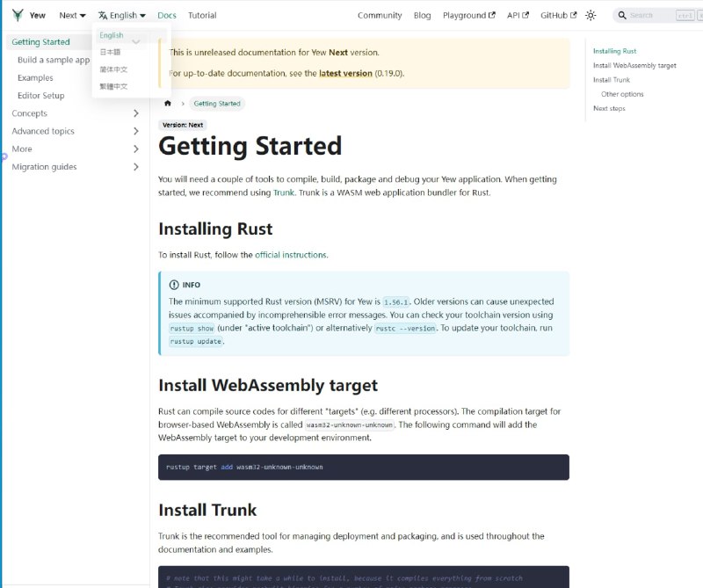
Task: Toggle dark mode with the sun icon
Action: click(x=591, y=15)
